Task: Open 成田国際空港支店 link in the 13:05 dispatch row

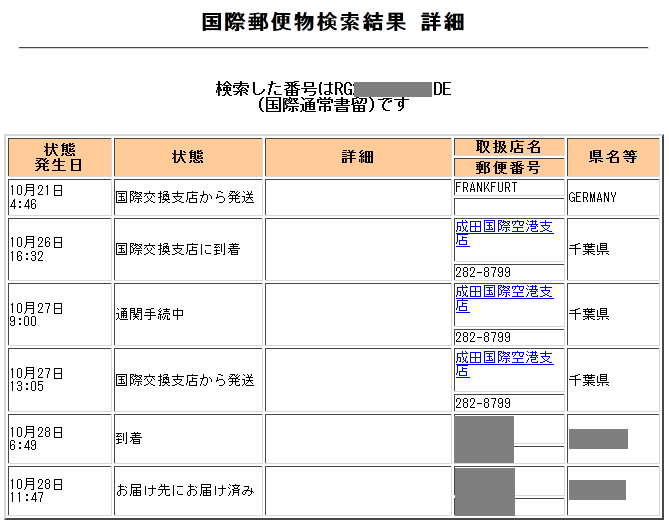Action: point(504,364)
